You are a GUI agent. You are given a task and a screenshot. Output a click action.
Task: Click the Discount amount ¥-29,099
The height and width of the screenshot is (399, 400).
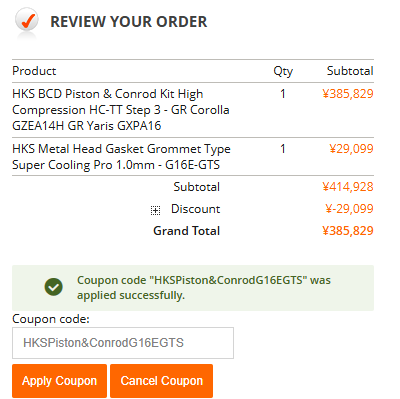click(349, 209)
